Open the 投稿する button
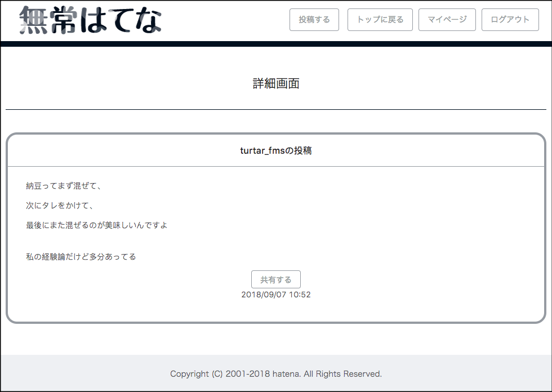This screenshot has width=552, height=392. coord(314,20)
